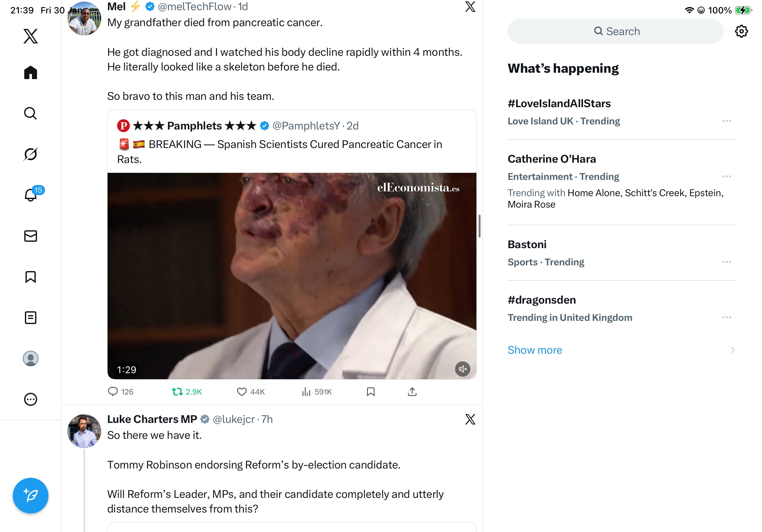Focus the Search input field
This screenshot has width=762, height=532.
(616, 31)
